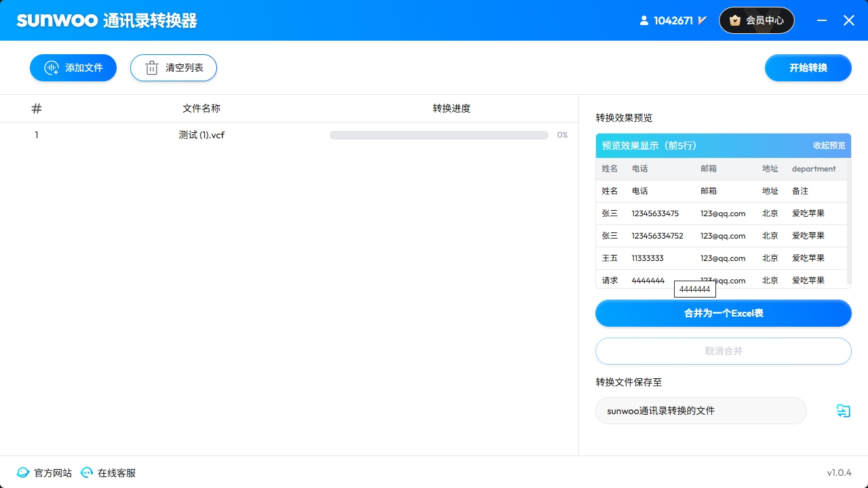This screenshot has width=868, height=488.
Task: Click the gold crown badge on 会员中心
Action: point(735,20)
